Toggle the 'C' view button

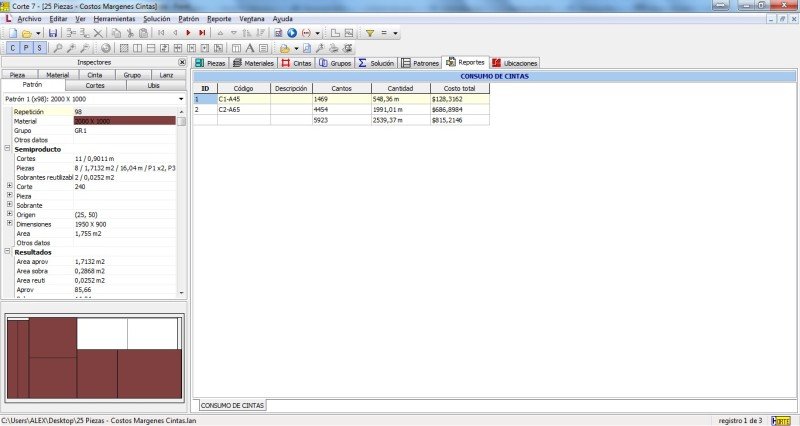(12, 47)
